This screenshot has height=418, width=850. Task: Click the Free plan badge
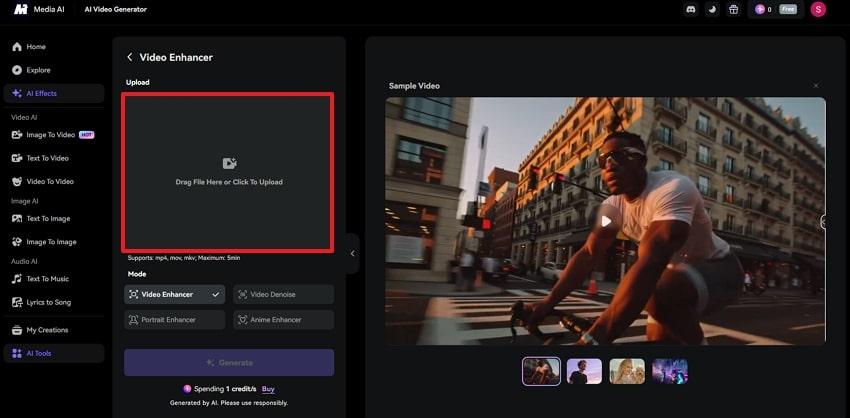(788, 9)
